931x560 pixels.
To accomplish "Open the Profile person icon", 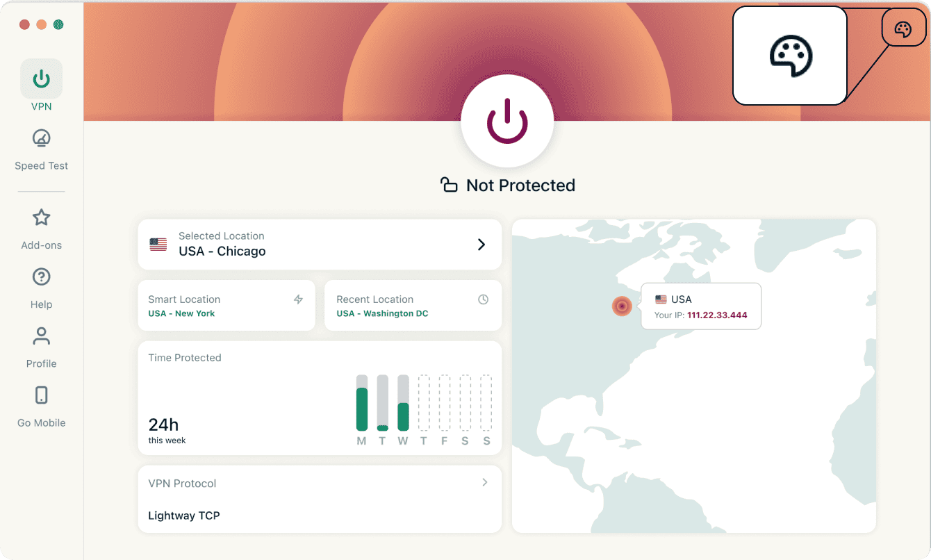I will pos(42,336).
